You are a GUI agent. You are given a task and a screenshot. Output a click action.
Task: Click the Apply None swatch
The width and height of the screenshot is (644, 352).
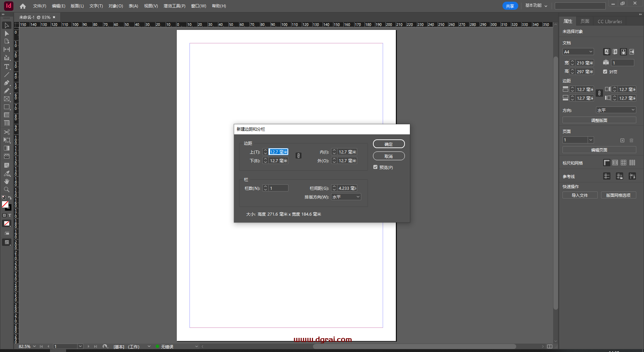[6, 223]
